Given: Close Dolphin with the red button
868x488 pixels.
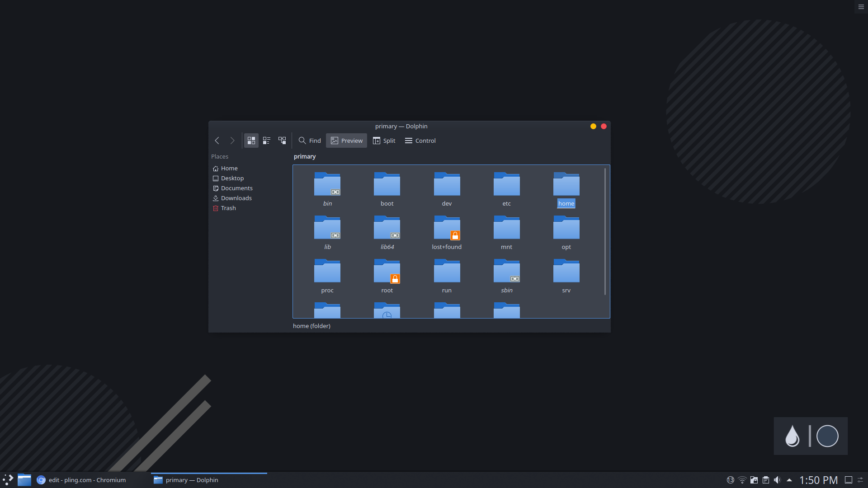Looking at the screenshot, I should [x=604, y=126].
